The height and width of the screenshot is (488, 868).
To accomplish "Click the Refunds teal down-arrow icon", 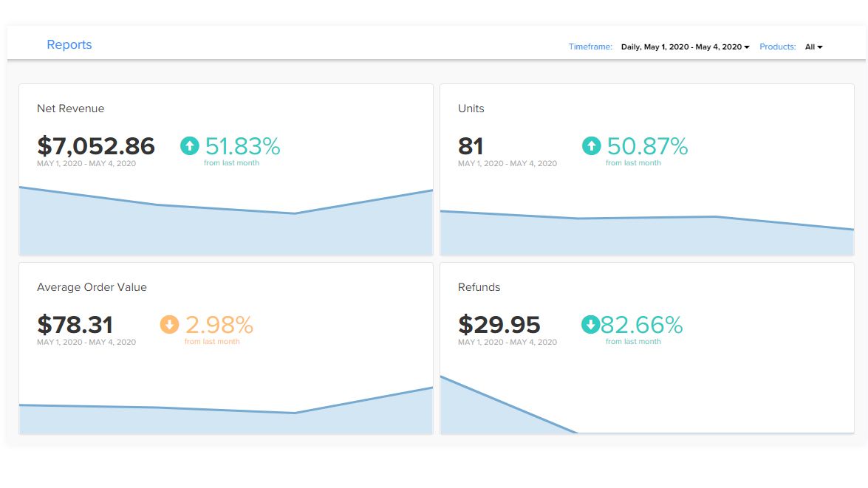I will 591,325.
